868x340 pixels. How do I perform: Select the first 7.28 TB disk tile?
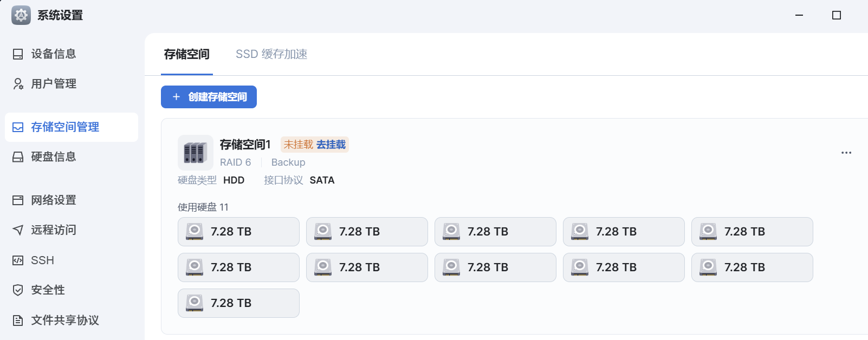click(238, 232)
